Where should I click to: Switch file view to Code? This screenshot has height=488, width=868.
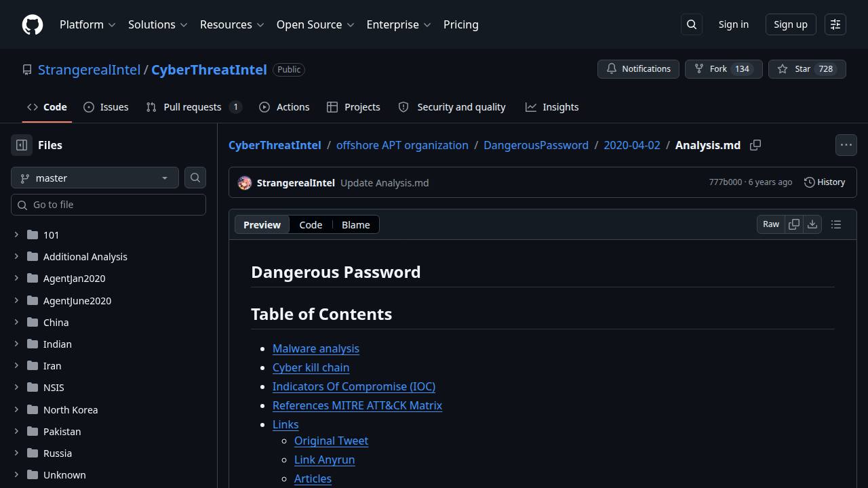311,225
